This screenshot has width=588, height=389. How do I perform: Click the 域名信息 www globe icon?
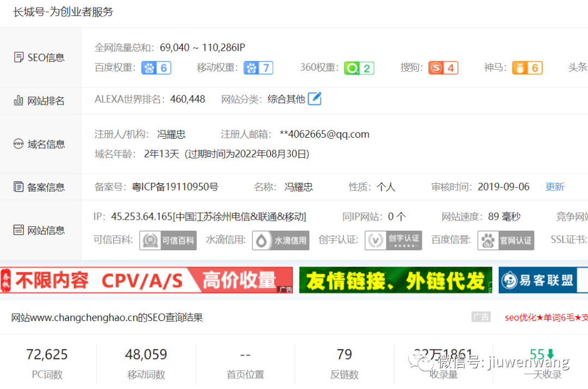point(19,144)
